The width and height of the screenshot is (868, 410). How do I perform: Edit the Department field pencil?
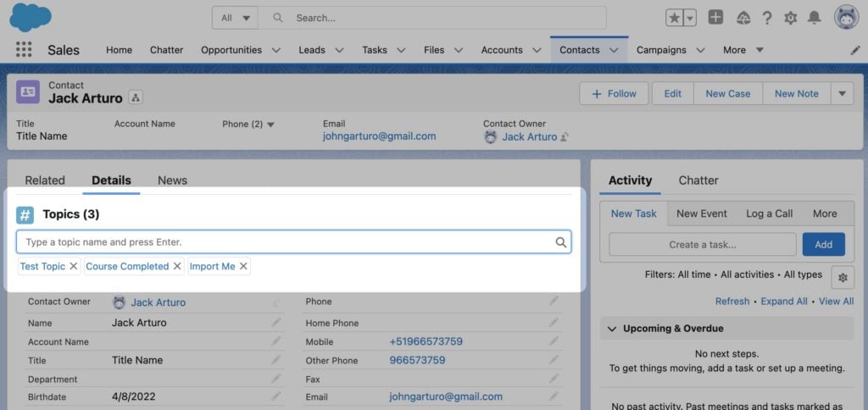click(275, 379)
